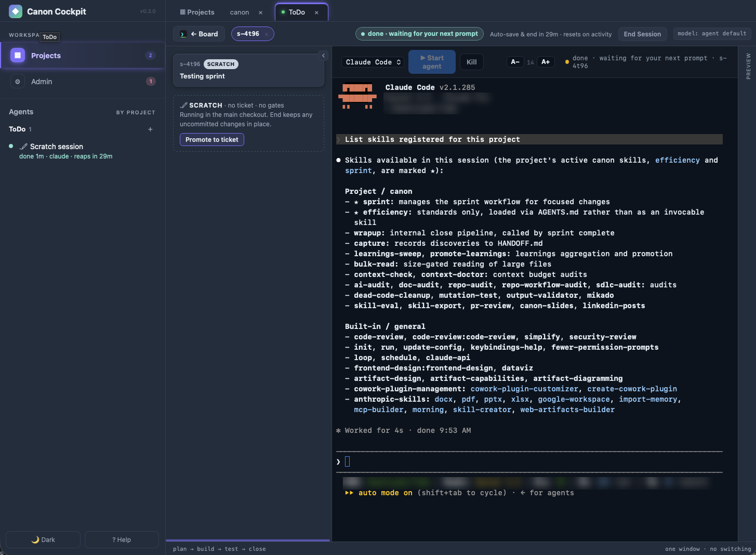Click the cowork-plugin-customizer link
Image resolution: width=756 pixels, height=555 pixels.
coord(524,389)
